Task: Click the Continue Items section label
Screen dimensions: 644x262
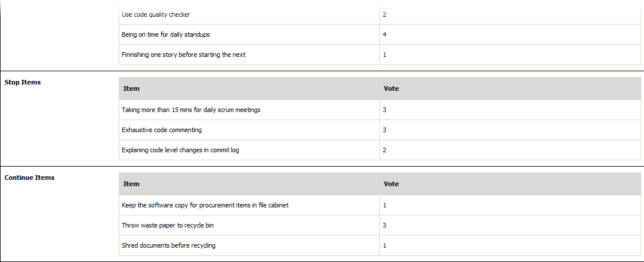Action: coord(29,178)
